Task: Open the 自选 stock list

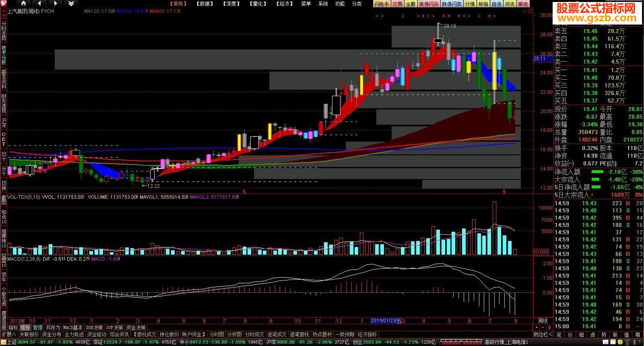Action: [496, 4]
